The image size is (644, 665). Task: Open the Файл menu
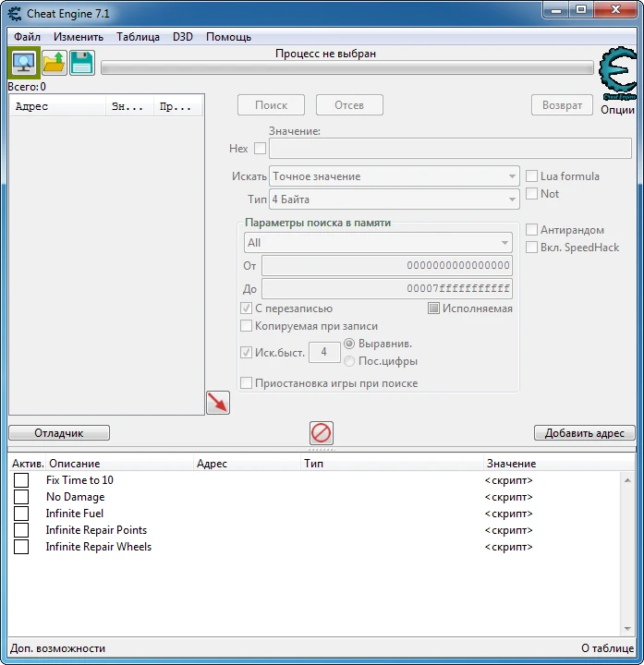(x=27, y=37)
